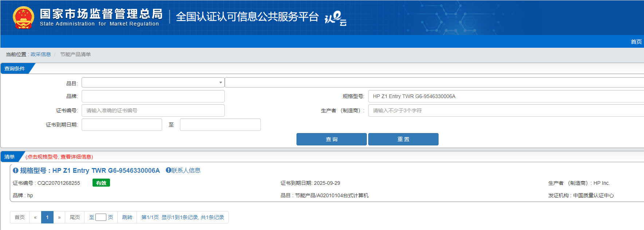
Task: Click the 第1/1页 record summary text
Action: pos(183,217)
